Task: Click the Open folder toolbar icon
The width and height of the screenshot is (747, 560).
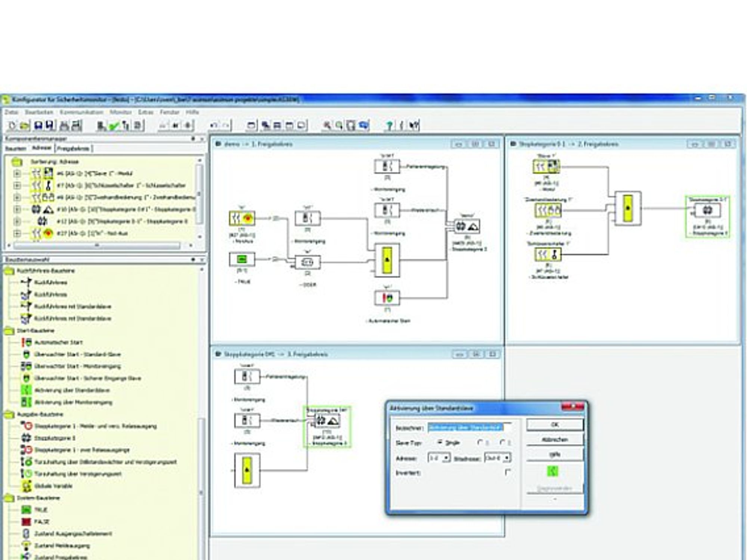Action: tap(24, 125)
